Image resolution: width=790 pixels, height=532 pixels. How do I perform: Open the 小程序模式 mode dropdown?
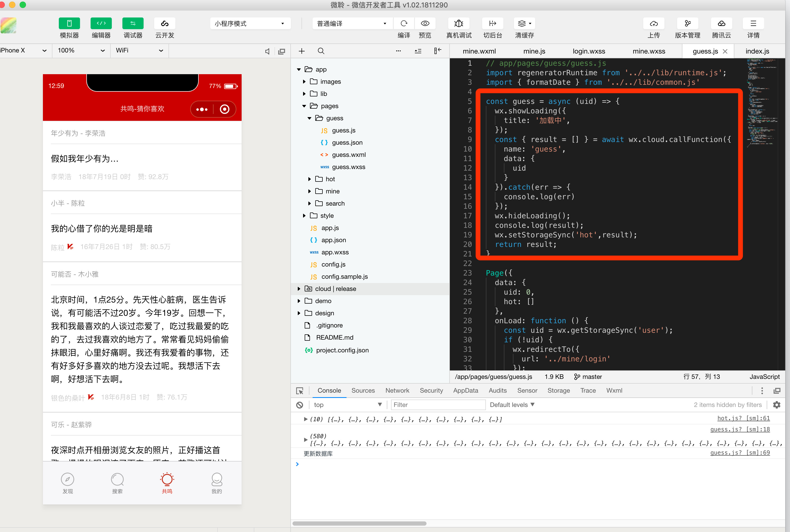click(x=250, y=23)
